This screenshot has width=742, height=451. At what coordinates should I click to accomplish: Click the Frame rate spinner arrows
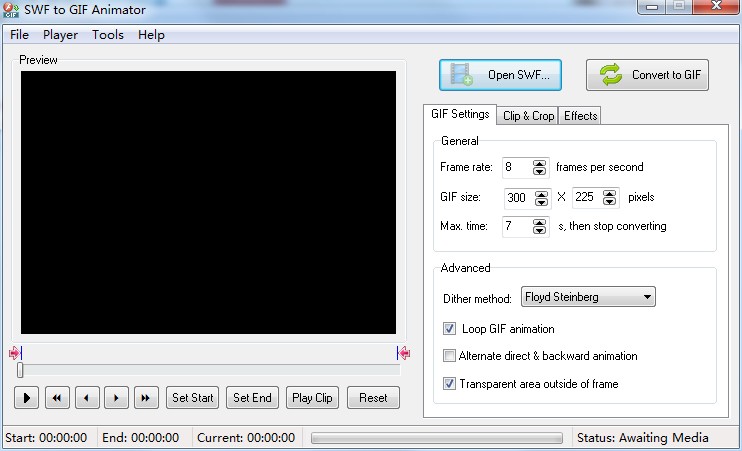540,167
